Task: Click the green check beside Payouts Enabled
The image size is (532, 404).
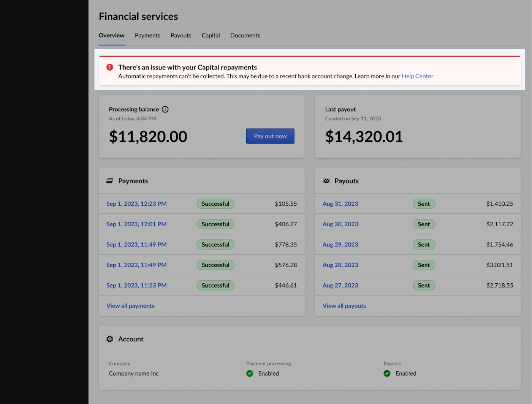Action: tap(387, 373)
